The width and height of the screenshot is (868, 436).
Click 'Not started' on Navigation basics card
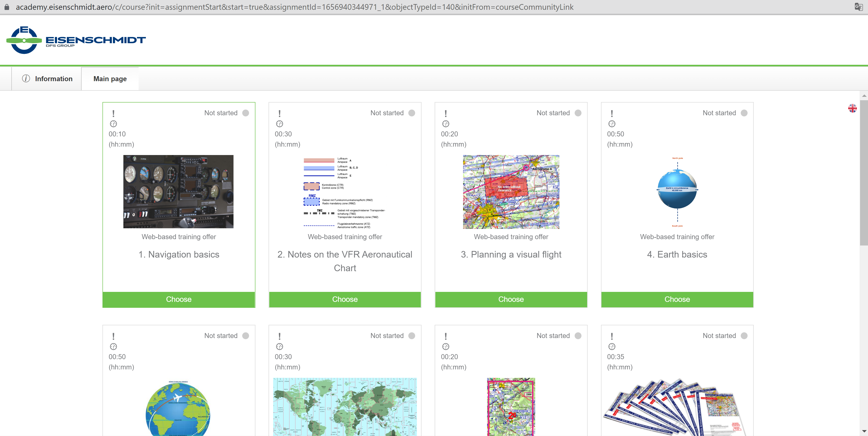coord(221,113)
